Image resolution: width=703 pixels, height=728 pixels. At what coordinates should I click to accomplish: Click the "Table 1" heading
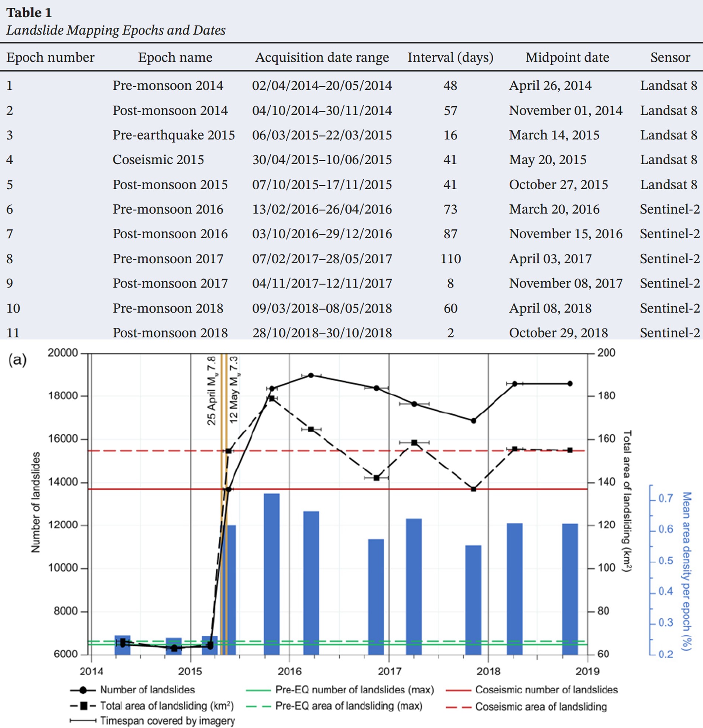[x=29, y=13]
